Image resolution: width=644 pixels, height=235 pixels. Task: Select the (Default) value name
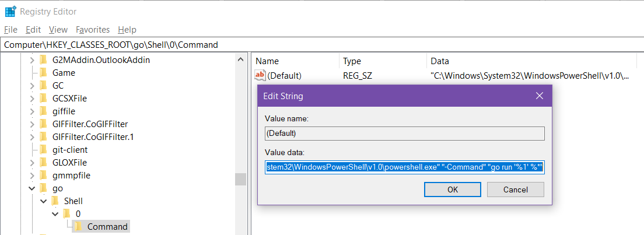(x=284, y=76)
